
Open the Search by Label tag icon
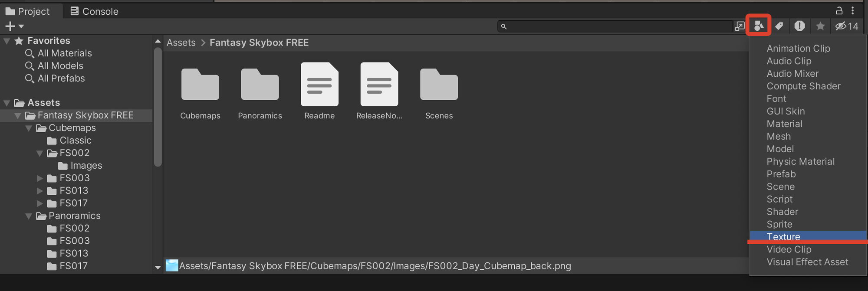tap(779, 26)
